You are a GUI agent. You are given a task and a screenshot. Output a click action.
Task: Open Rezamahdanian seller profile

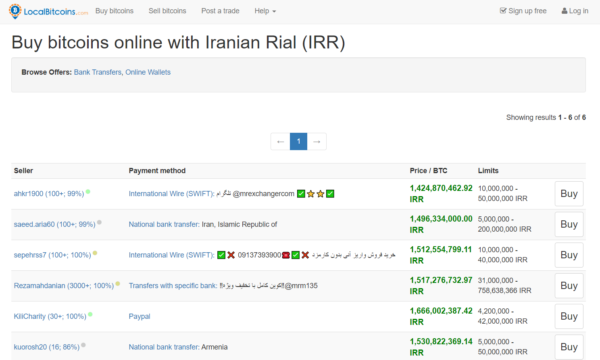click(64, 286)
